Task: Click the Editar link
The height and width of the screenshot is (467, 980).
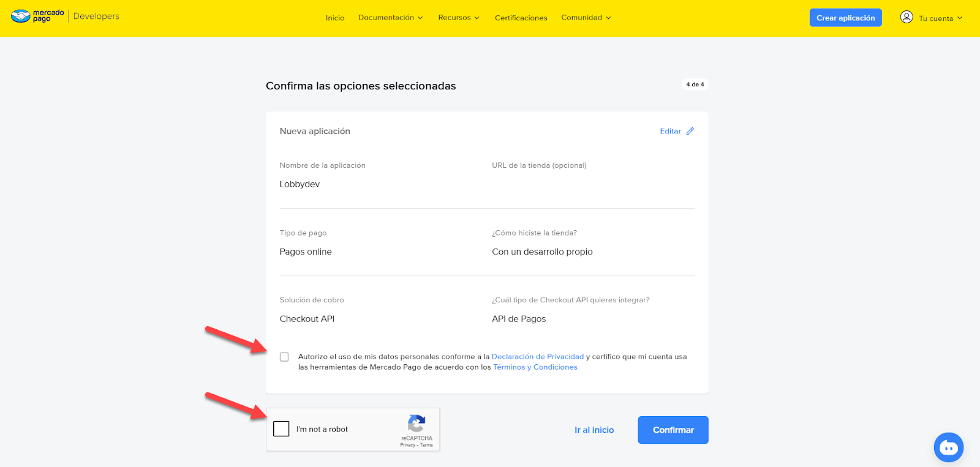Action: (670, 131)
